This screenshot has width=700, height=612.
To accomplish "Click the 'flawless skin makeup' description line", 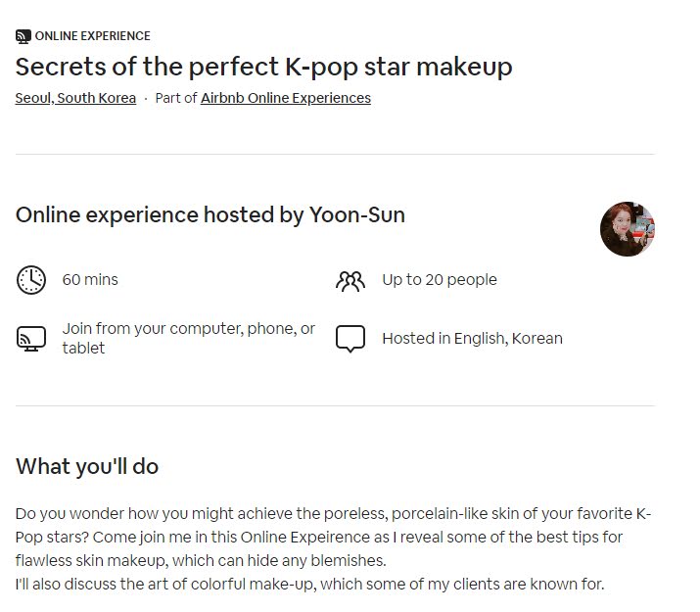I will pyautogui.click(x=201, y=561).
